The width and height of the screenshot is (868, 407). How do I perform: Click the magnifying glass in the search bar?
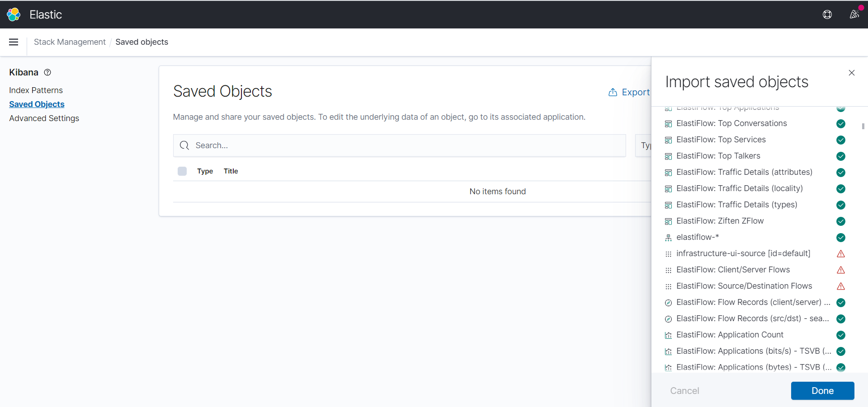(184, 145)
